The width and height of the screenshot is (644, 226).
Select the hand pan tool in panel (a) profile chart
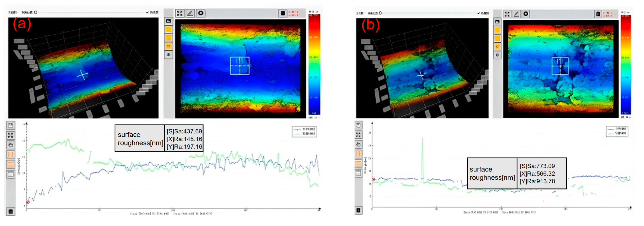11,145
